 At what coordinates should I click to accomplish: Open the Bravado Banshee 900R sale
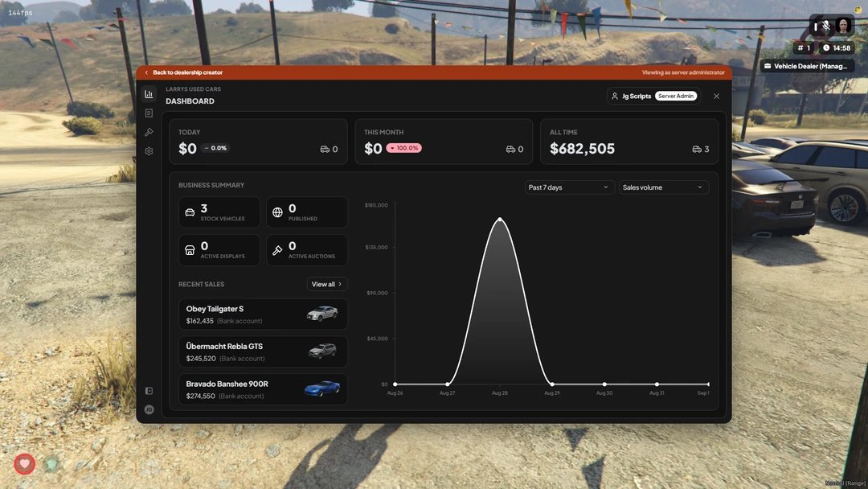click(263, 388)
